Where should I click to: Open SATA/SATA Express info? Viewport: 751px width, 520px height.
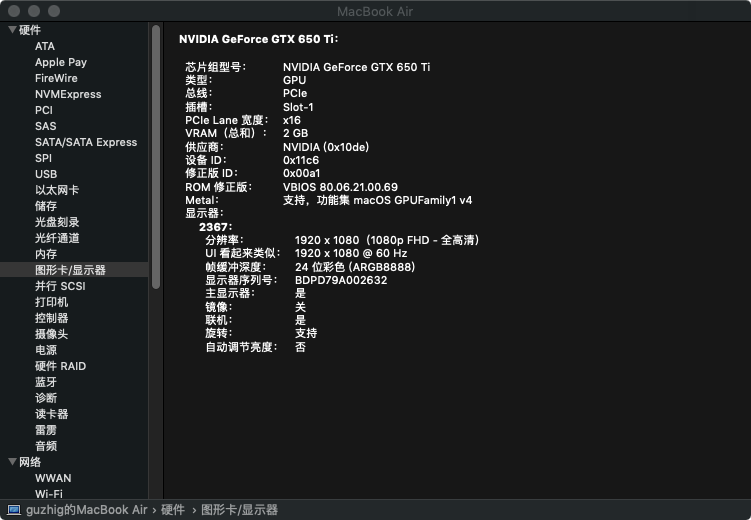click(86, 142)
